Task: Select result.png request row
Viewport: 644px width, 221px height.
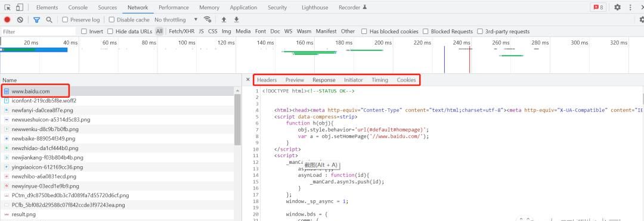Action: [117, 214]
